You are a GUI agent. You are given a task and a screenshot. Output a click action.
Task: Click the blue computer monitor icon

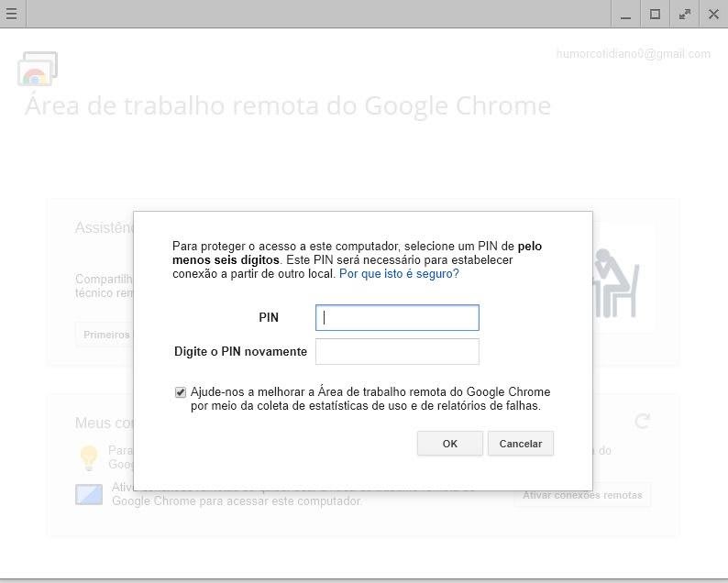[89, 494]
